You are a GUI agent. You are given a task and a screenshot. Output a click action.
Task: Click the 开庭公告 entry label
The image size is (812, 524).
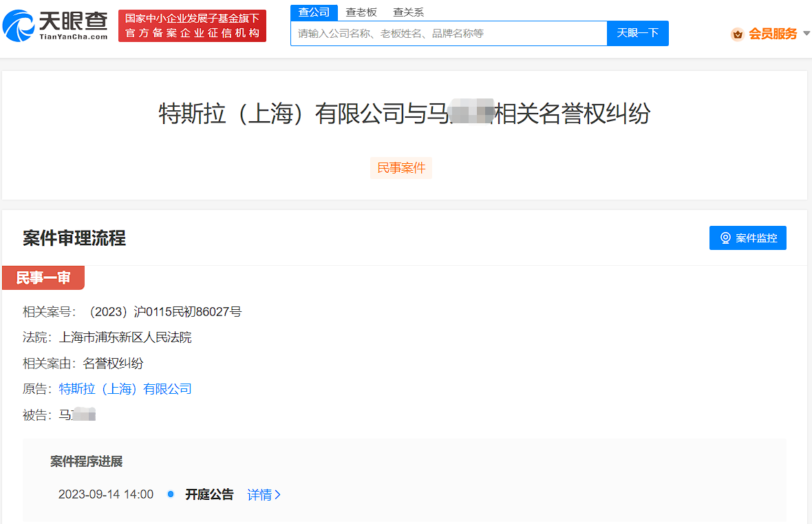209,494
